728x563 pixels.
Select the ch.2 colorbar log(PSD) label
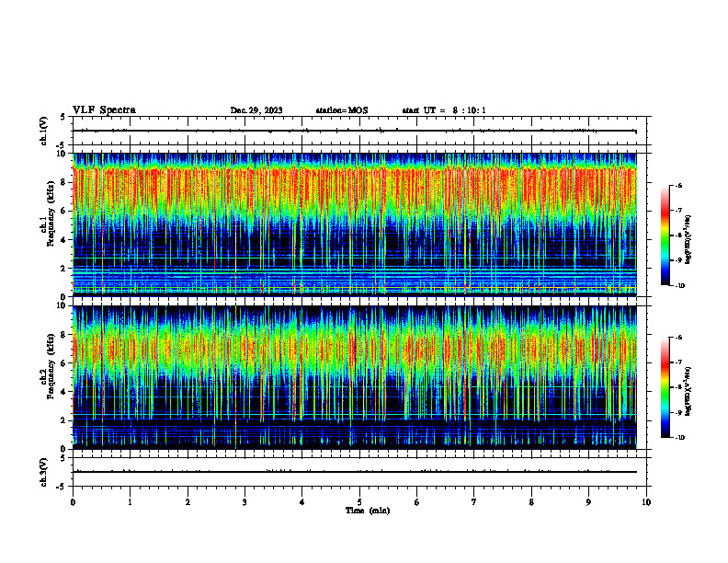[688, 391]
